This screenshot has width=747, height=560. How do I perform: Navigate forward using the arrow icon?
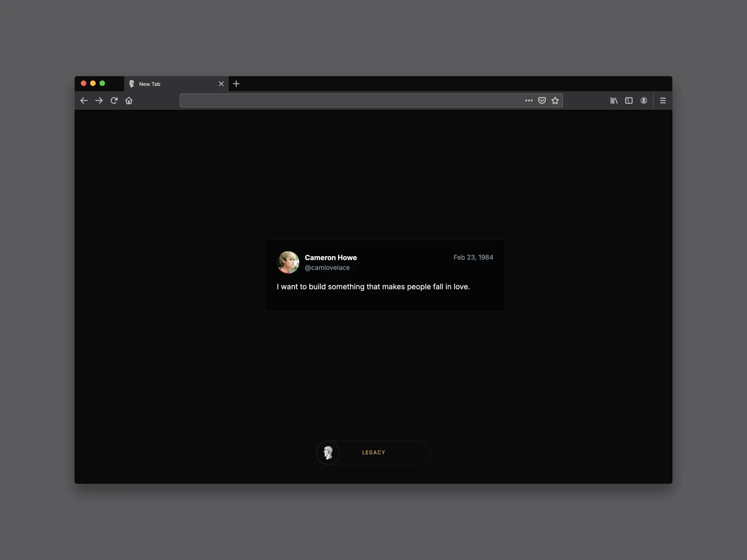point(99,100)
